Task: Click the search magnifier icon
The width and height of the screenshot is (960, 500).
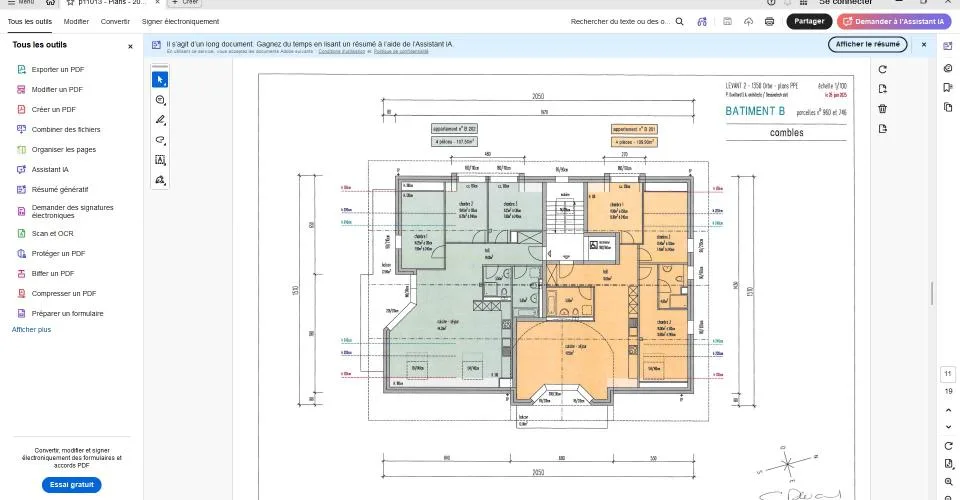Action: [x=680, y=21]
